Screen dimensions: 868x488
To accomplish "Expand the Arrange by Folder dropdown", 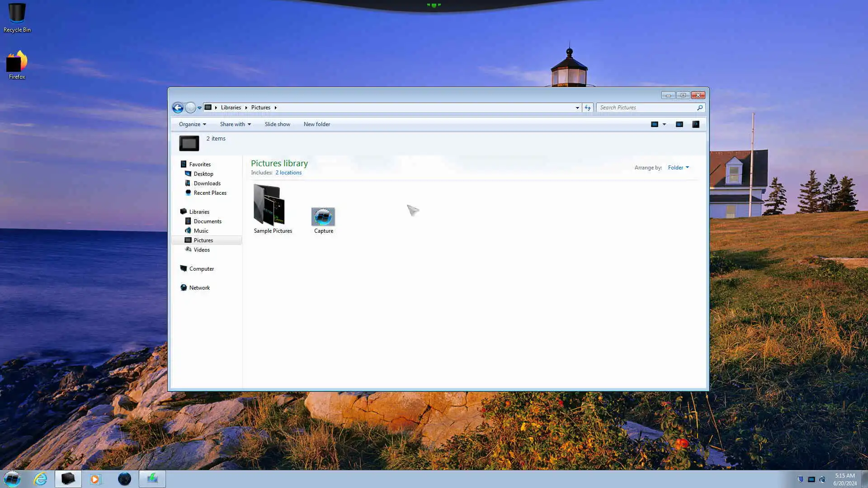I will click(x=678, y=168).
